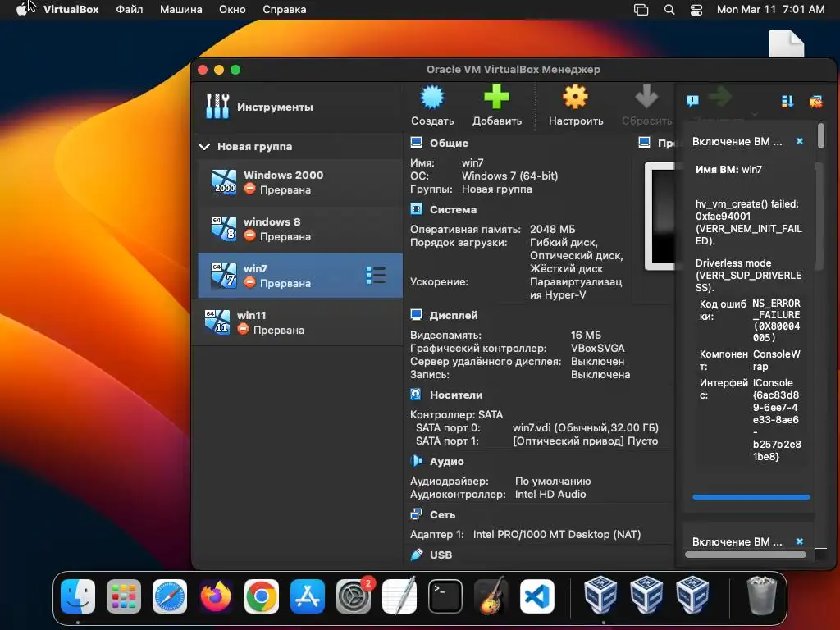Image resolution: width=840 pixels, height=630 pixels.
Task: Open System Settings from the Dock
Action: tap(354, 596)
